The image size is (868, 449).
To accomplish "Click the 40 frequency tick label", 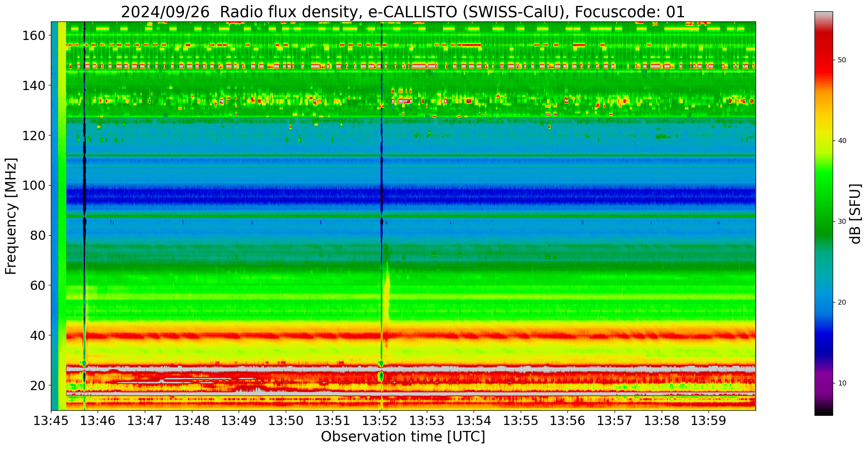I will click(38, 335).
